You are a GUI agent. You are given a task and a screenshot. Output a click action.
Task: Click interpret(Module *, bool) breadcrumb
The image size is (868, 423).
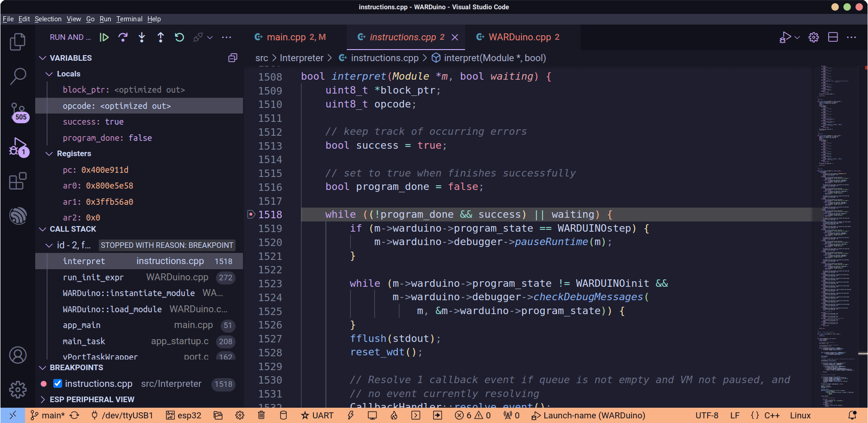click(489, 58)
